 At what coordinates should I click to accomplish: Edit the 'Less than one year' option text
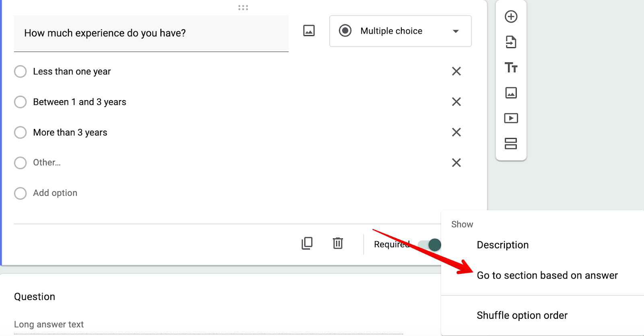click(x=72, y=72)
